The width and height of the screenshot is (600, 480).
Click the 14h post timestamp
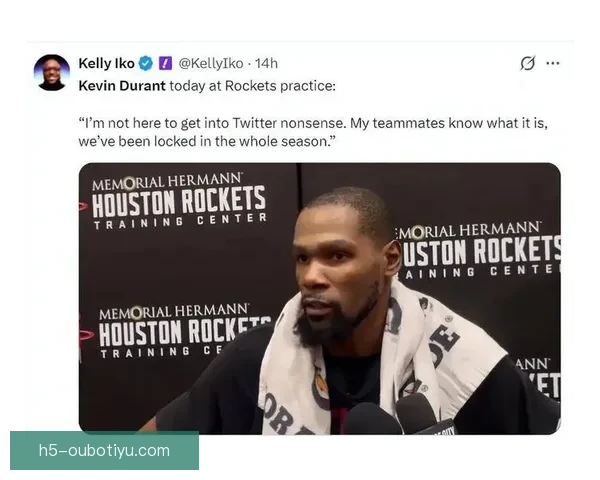click(266, 64)
